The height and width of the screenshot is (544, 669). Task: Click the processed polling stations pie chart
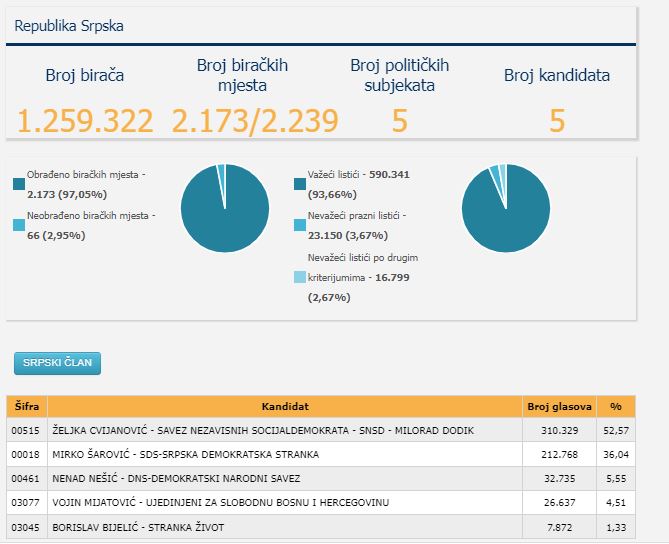[225, 208]
